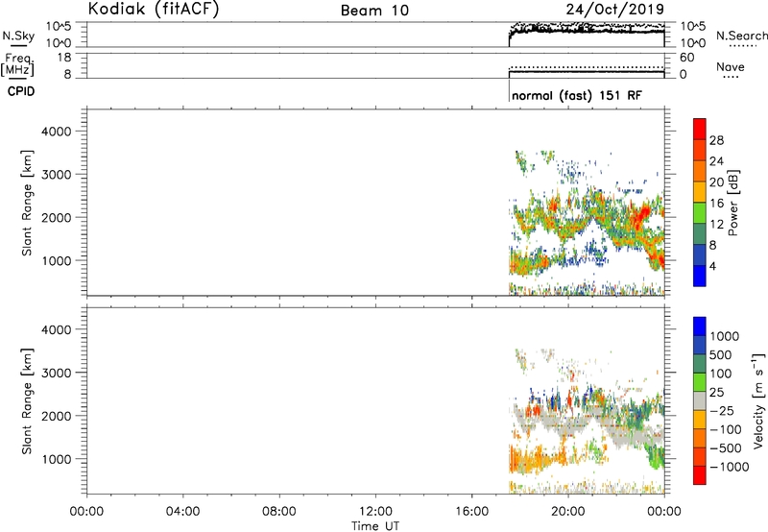Select the "Beam 10" heading
This screenshot has height=532, width=768.
pos(374,11)
